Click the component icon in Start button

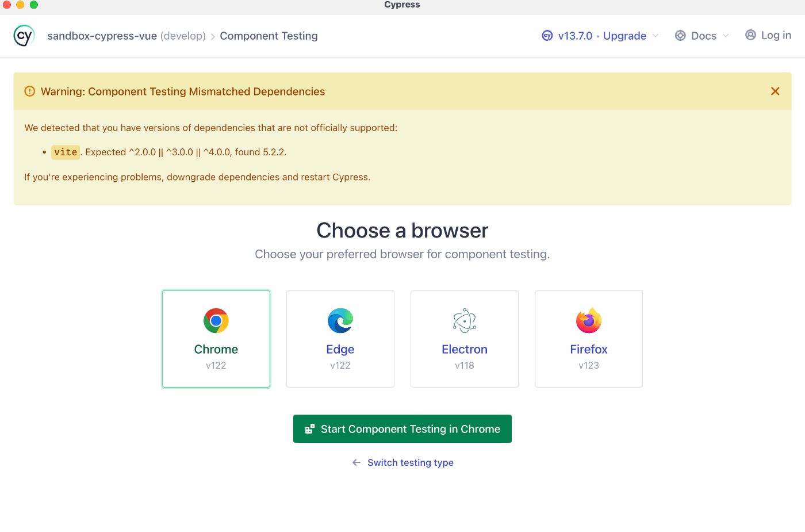click(x=310, y=429)
